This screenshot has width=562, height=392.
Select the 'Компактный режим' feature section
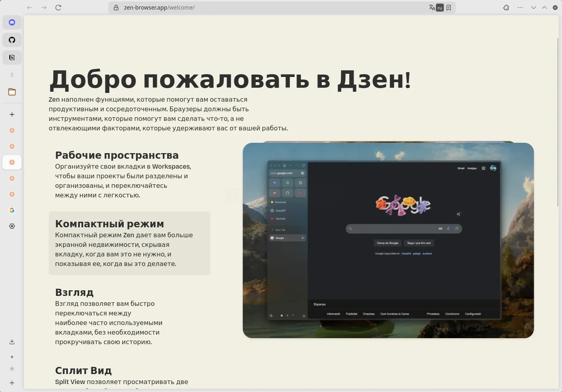tap(129, 243)
